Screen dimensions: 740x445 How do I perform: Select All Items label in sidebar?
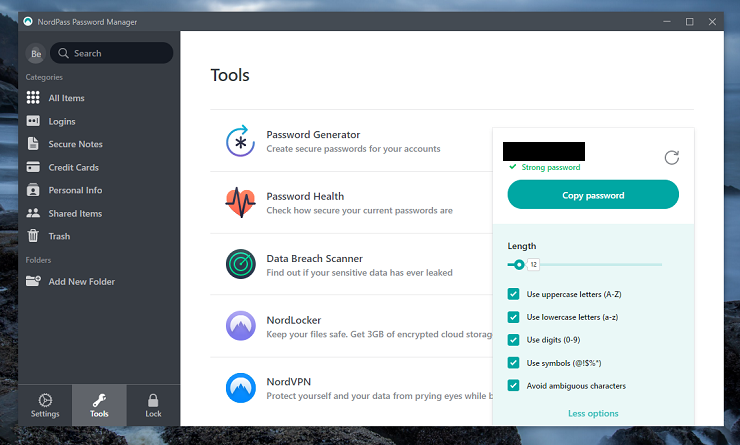click(x=67, y=98)
